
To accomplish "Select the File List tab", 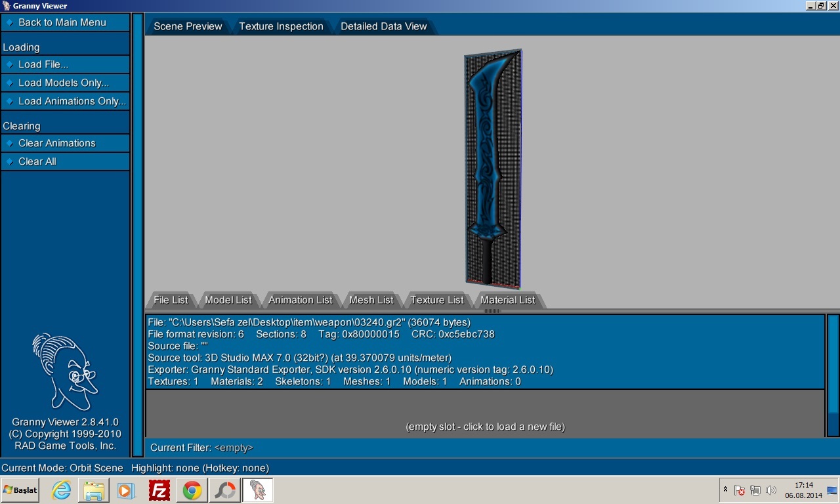I will [x=171, y=300].
